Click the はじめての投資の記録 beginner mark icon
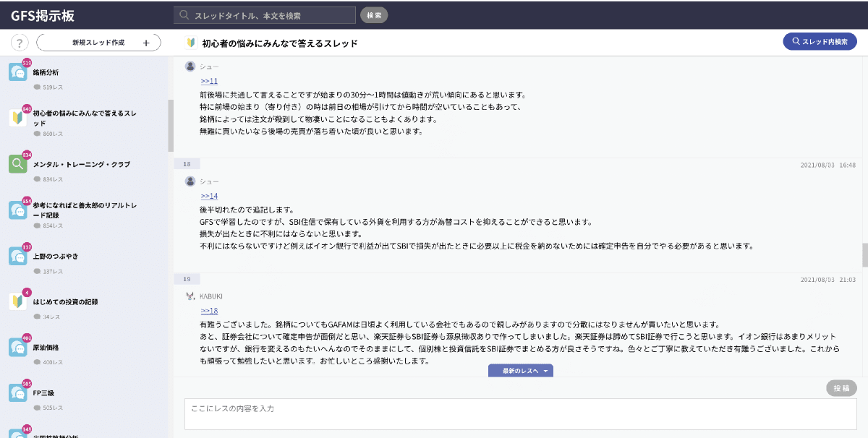Screen dimensions: 868x438 tap(18, 301)
